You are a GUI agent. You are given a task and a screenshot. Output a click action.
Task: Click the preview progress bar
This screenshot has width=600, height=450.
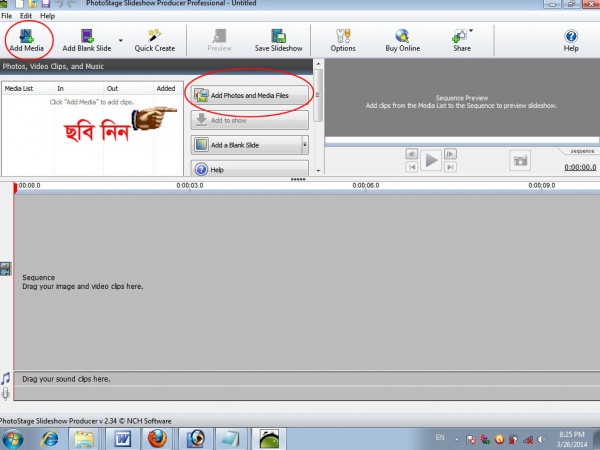(x=462, y=140)
